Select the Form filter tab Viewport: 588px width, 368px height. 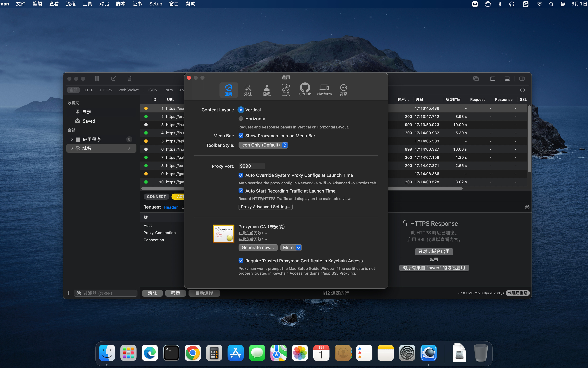[x=168, y=90]
